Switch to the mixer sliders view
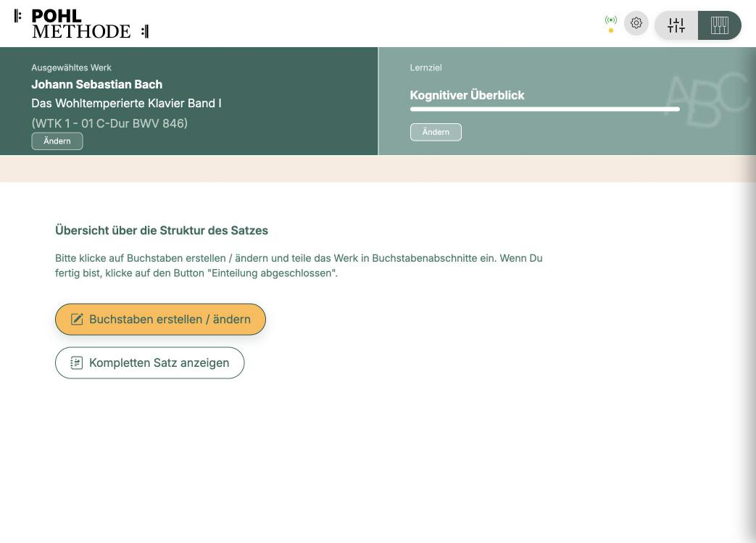 (676, 25)
